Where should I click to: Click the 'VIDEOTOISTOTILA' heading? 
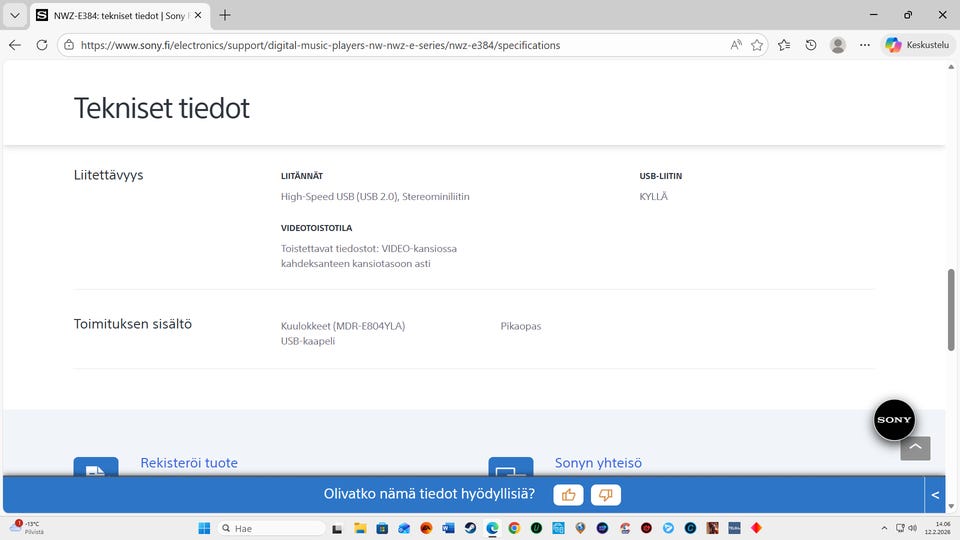tap(316, 228)
